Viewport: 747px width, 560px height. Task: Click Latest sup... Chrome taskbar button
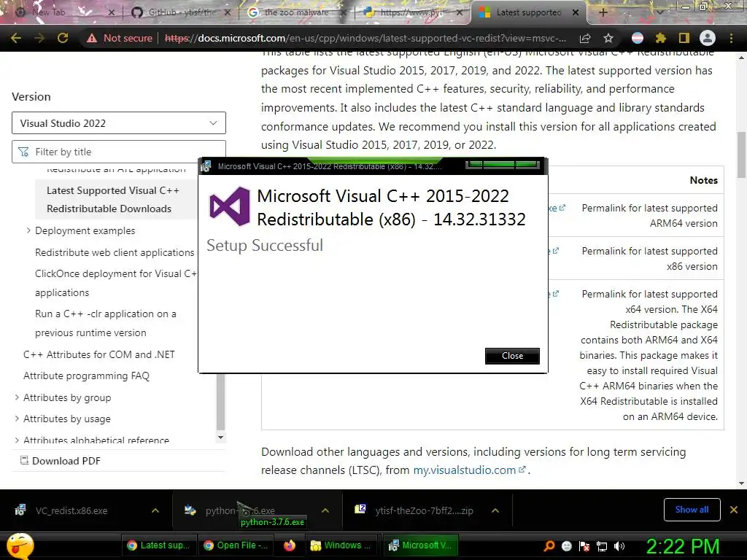point(159,545)
